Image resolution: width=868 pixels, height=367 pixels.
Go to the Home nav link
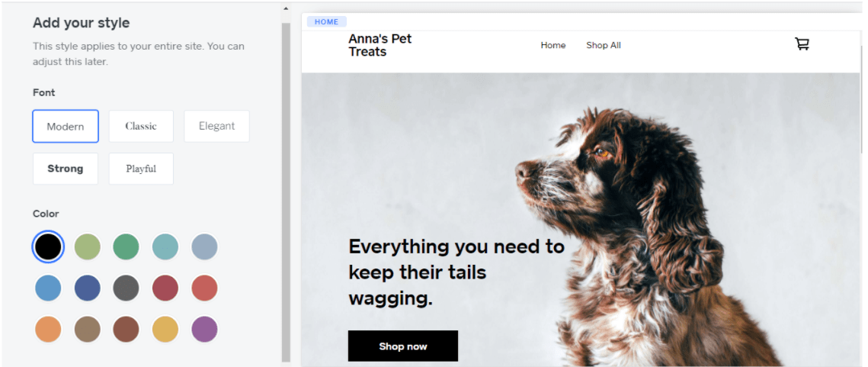pyautogui.click(x=553, y=46)
